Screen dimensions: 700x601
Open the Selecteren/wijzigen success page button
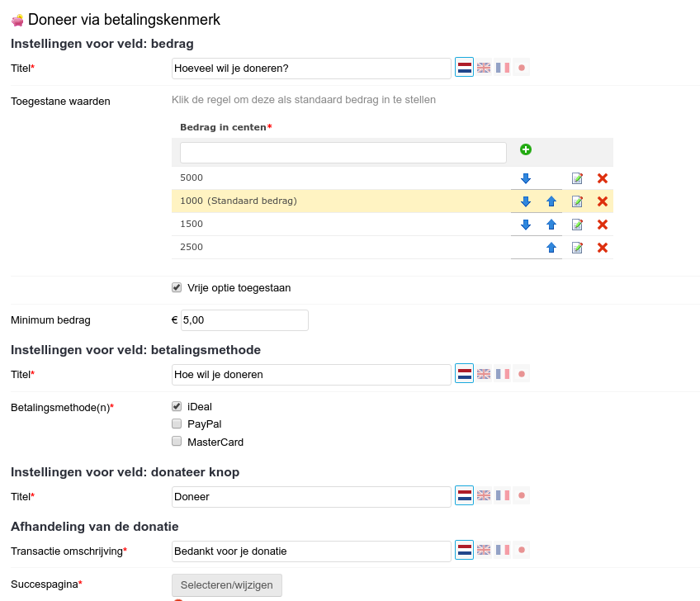click(x=227, y=585)
